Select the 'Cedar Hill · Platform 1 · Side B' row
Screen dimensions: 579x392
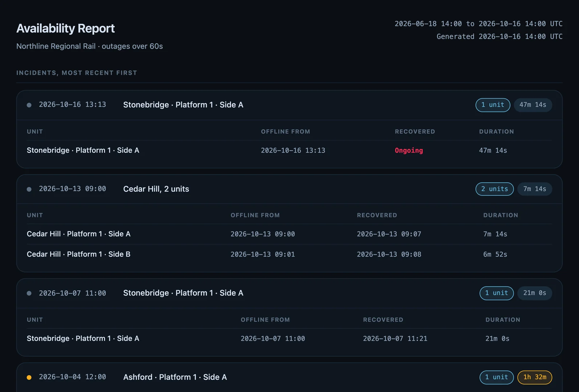(x=289, y=254)
